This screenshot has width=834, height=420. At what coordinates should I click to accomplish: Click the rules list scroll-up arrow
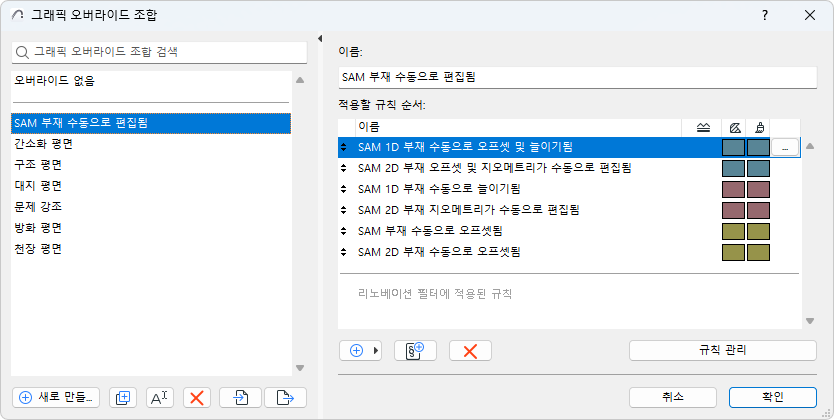pos(810,146)
